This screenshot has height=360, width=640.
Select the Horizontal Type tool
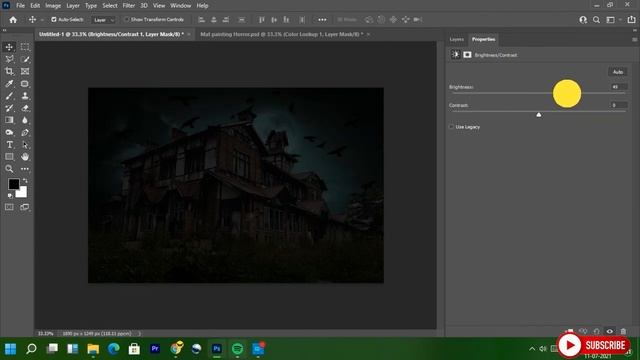[9, 144]
